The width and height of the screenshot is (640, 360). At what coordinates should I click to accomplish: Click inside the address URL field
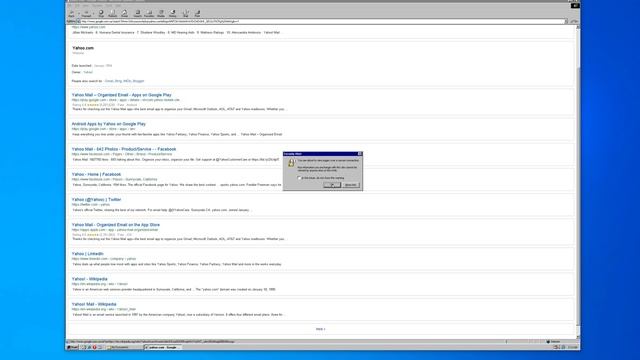click(322, 21)
